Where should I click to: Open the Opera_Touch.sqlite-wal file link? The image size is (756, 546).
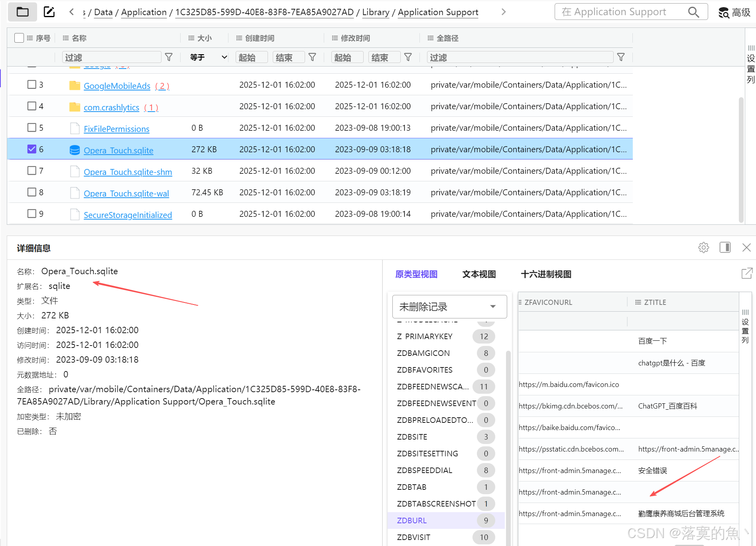point(126,193)
